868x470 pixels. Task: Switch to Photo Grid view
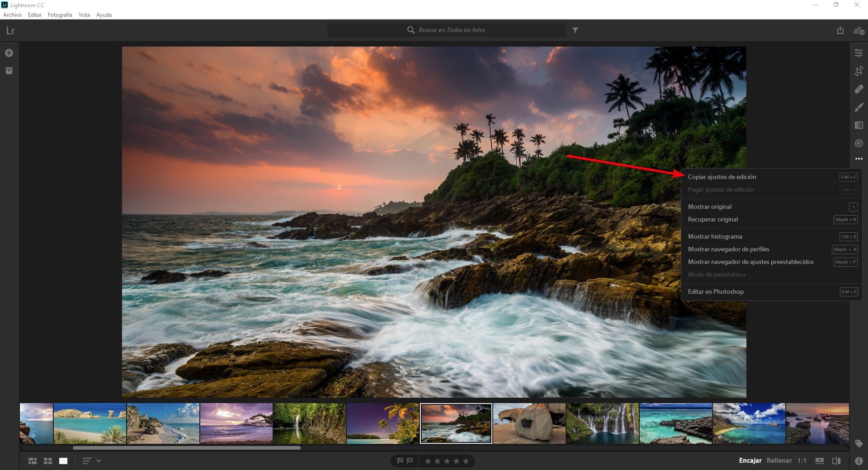point(33,461)
